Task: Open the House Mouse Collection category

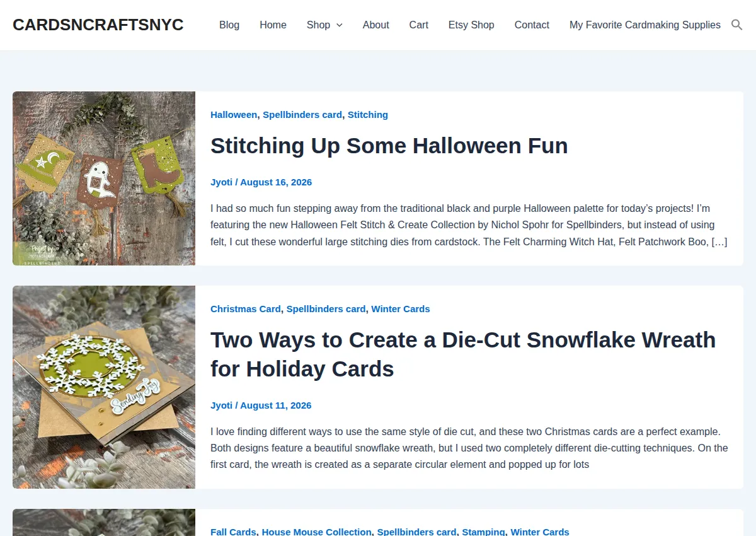Action: click(317, 532)
